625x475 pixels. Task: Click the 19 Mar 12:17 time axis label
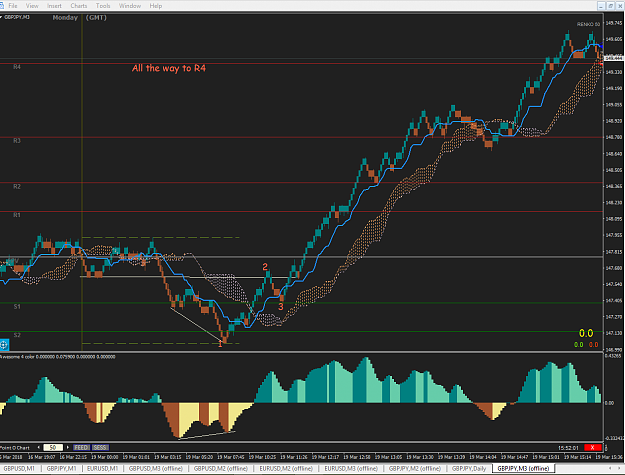pos(326,457)
